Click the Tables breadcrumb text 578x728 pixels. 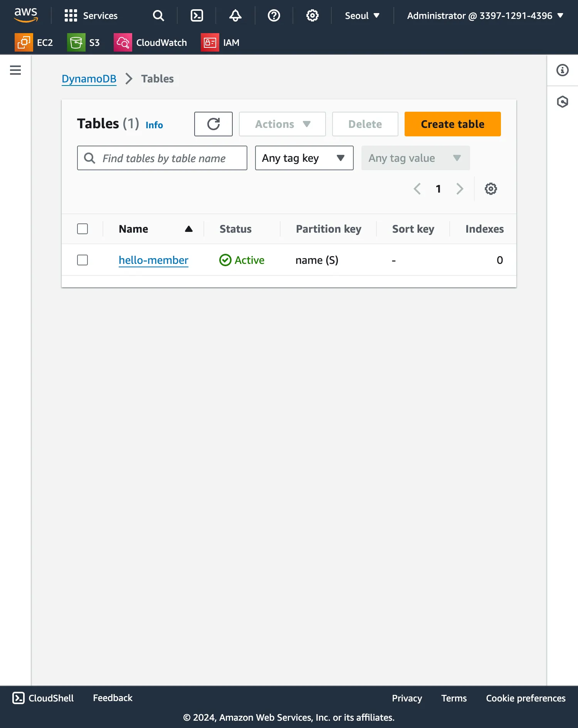click(157, 79)
